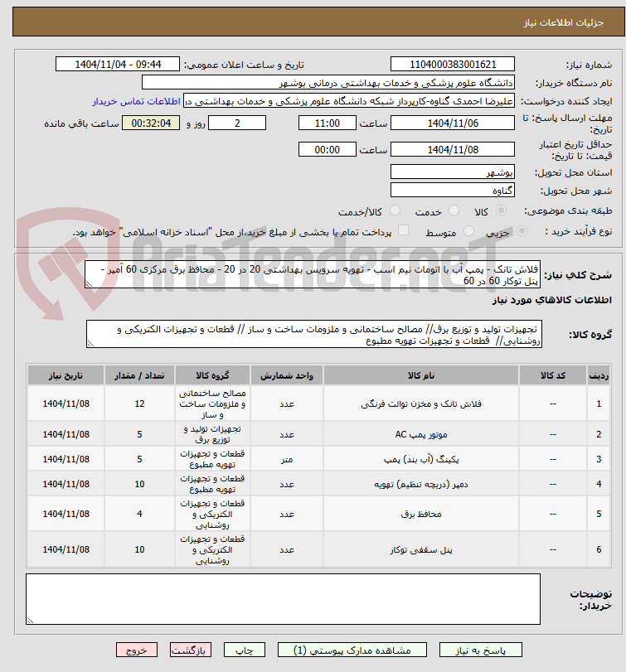
Task: Open مشاهده مدارک پیوستی (1) button
Action: click(x=352, y=650)
